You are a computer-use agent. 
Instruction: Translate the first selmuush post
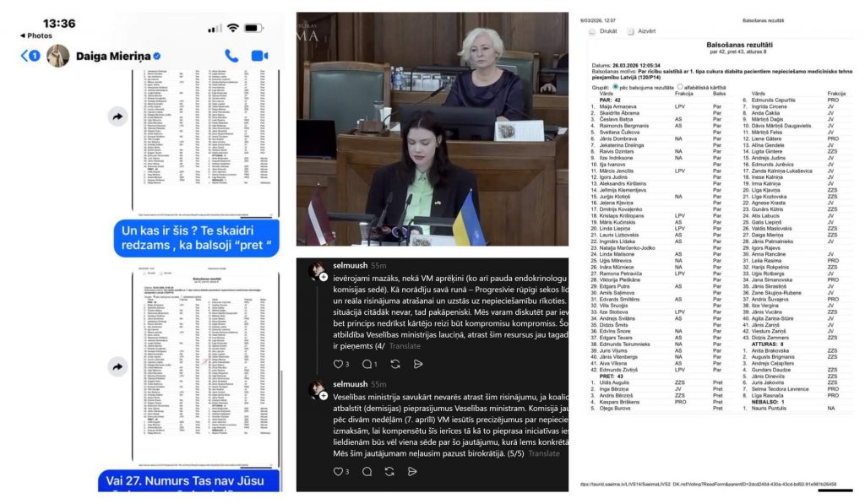(405, 345)
